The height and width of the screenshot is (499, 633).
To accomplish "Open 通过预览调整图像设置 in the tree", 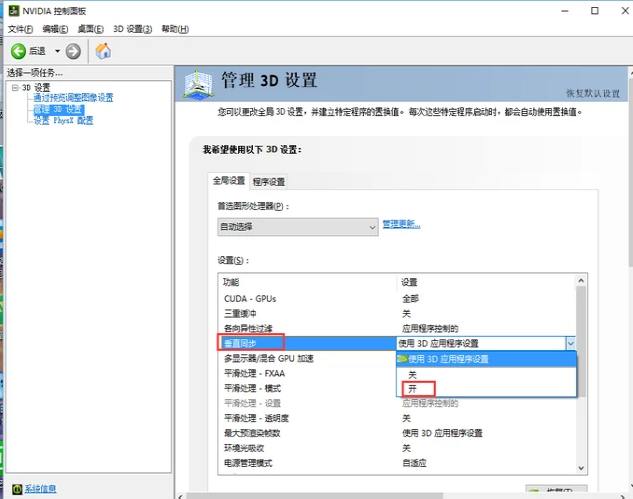I will click(x=73, y=98).
